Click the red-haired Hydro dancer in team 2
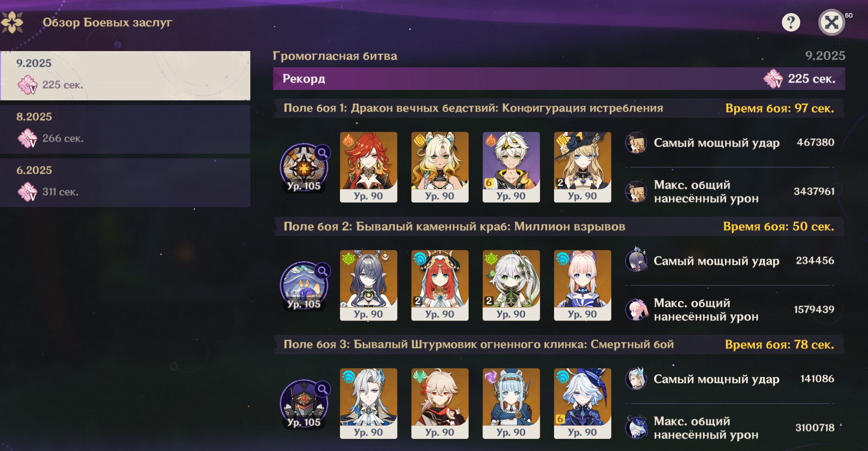 coord(440,285)
